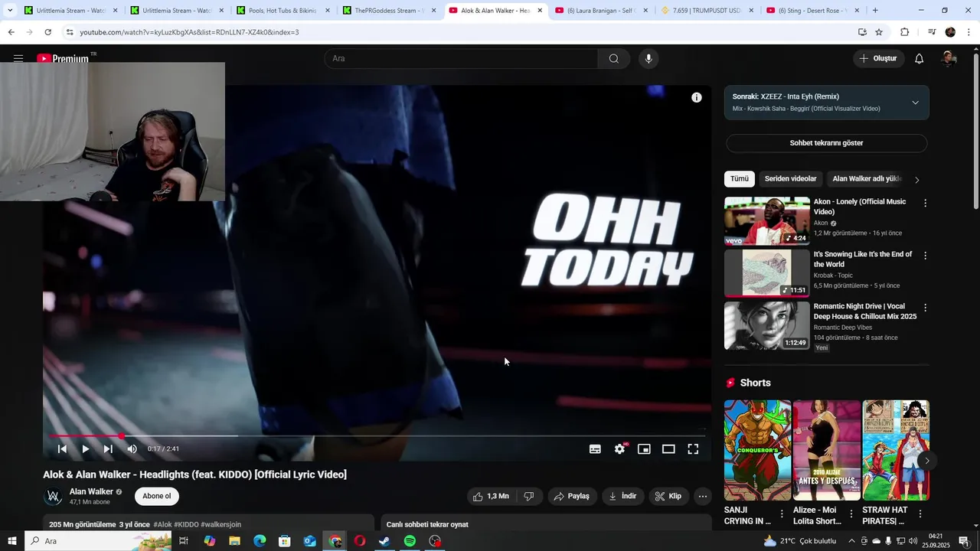Viewport: 980px width, 551px height.
Task: Switch to Sting - Desert Rose tab
Action: [813, 11]
